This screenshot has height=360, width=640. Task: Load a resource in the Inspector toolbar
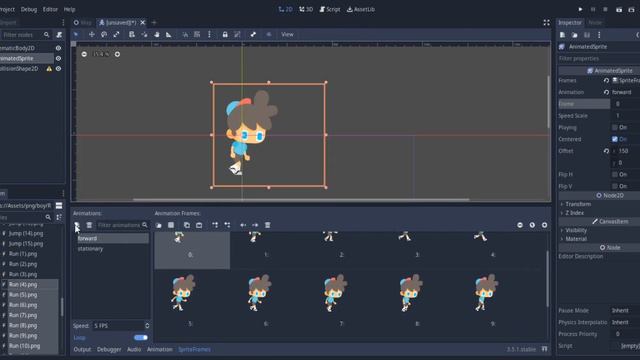[575, 35]
